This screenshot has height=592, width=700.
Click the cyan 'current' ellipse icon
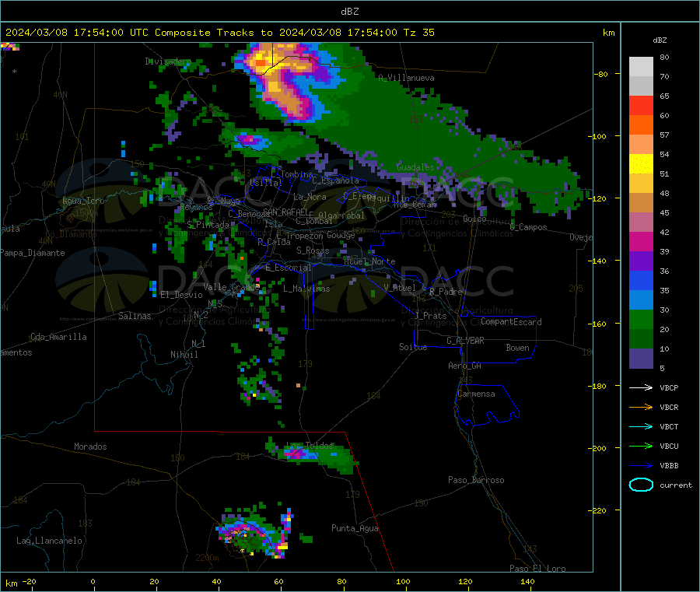(641, 485)
